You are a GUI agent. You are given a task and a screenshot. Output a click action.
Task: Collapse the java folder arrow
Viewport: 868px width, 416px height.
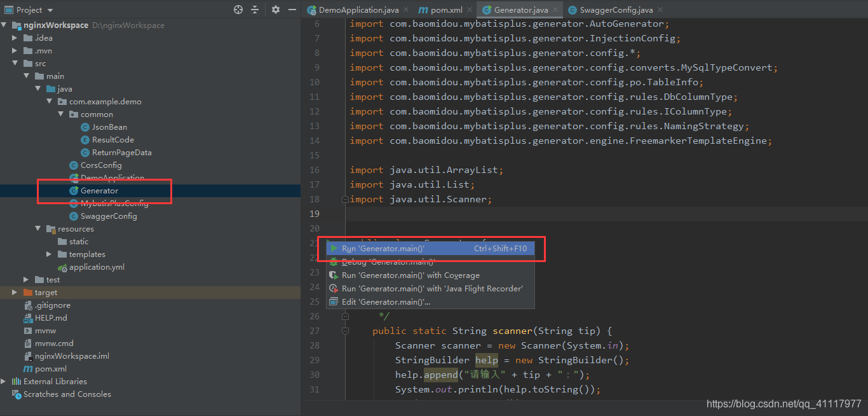(x=39, y=89)
